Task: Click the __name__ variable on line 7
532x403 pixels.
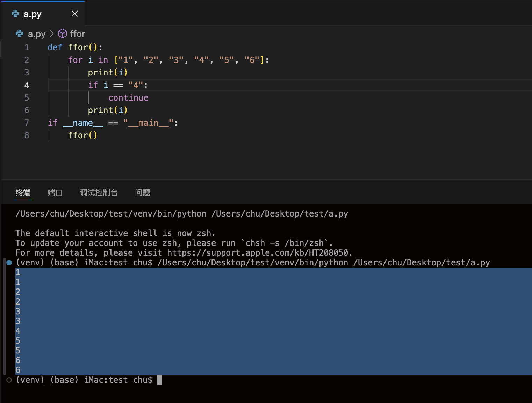Action: pyautogui.click(x=83, y=123)
